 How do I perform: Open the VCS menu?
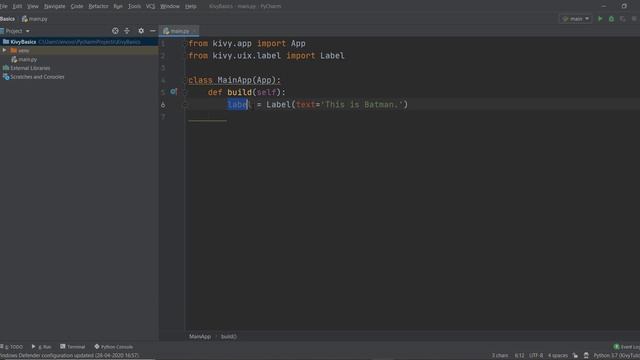click(x=151, y=6)
